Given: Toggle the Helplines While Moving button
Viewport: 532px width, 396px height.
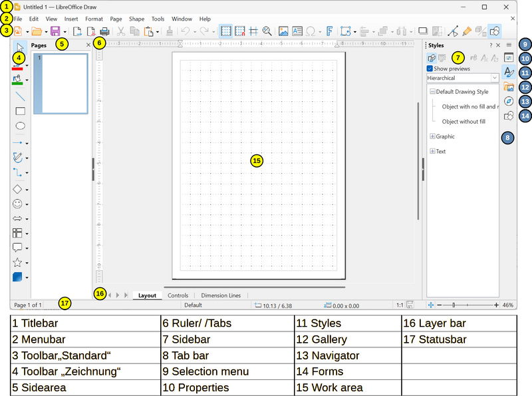Looking at the screenshot, I should 253,31.
